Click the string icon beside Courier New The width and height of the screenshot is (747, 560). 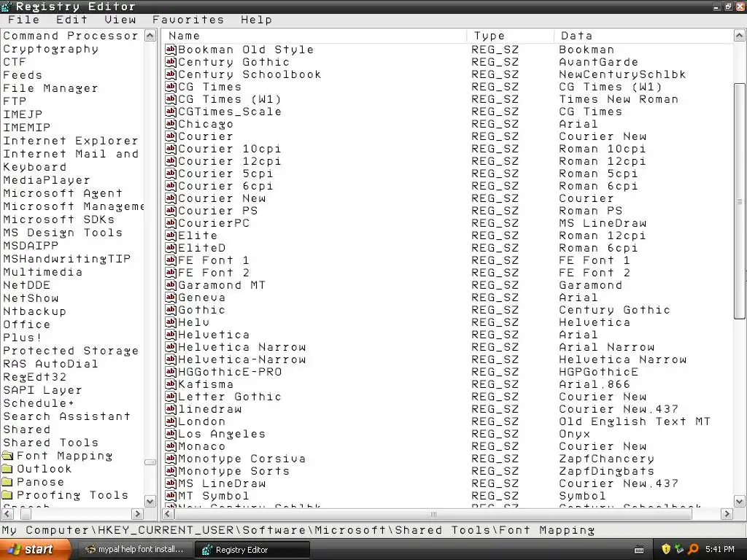pos(171,198)
